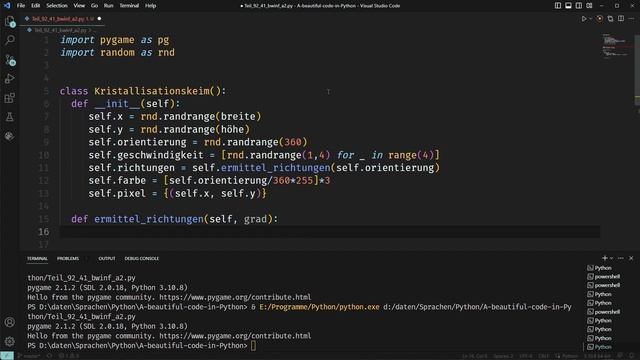Screen dimensions: 640x360
Task: Click the unsaved dot on the file tab
Action: click(99, 19)
